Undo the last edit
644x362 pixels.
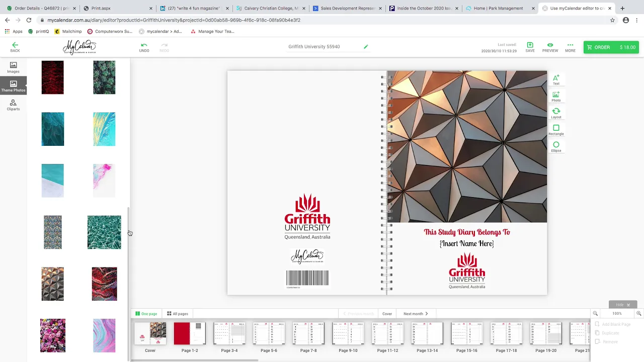(144, 47)
